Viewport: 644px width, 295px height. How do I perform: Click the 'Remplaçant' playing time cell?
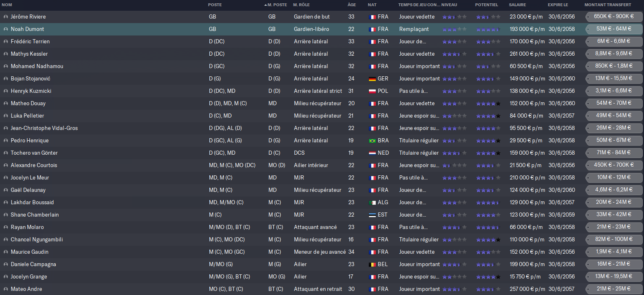(414, 29)
